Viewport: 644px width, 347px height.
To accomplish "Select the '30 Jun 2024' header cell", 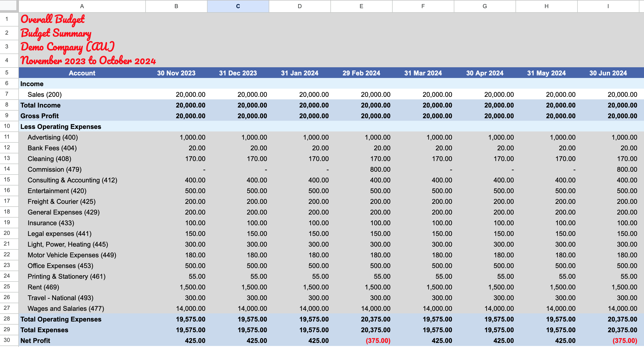I will tap(608, 73).
